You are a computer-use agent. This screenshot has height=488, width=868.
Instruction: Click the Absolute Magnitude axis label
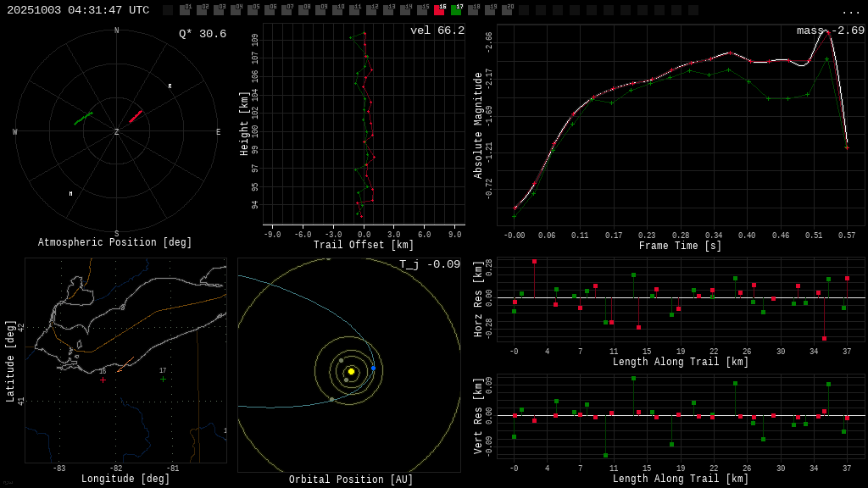[x=478, y=125]
